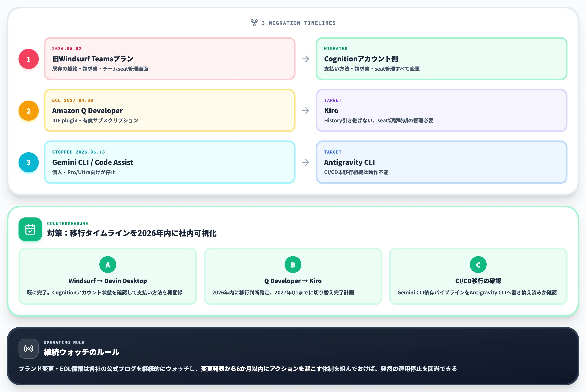This screenshot has width=586, height=392.
Task: Click the TARGET label above Antigravity CLI
Action: tap(333, 152)
